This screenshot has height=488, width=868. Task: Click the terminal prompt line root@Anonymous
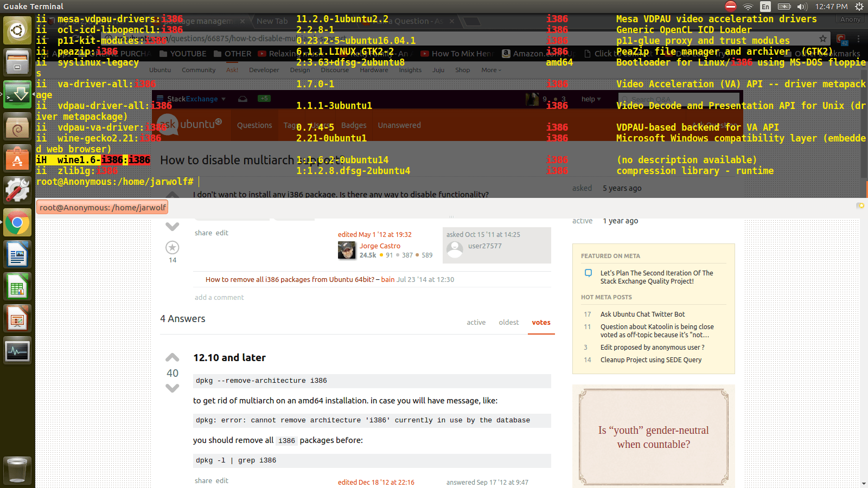(x=115, y=182)
